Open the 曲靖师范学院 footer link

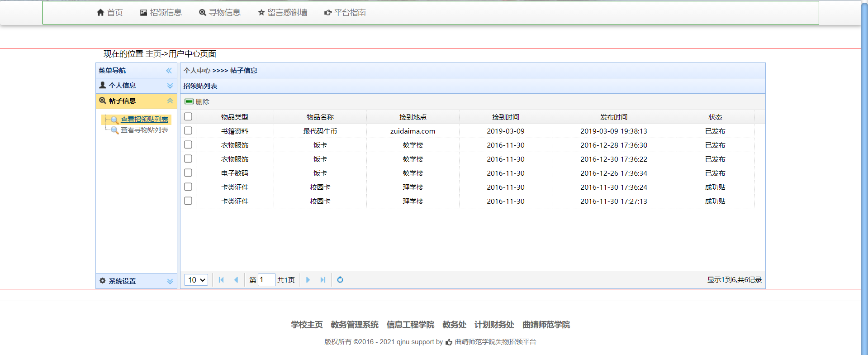pos(546,325)
